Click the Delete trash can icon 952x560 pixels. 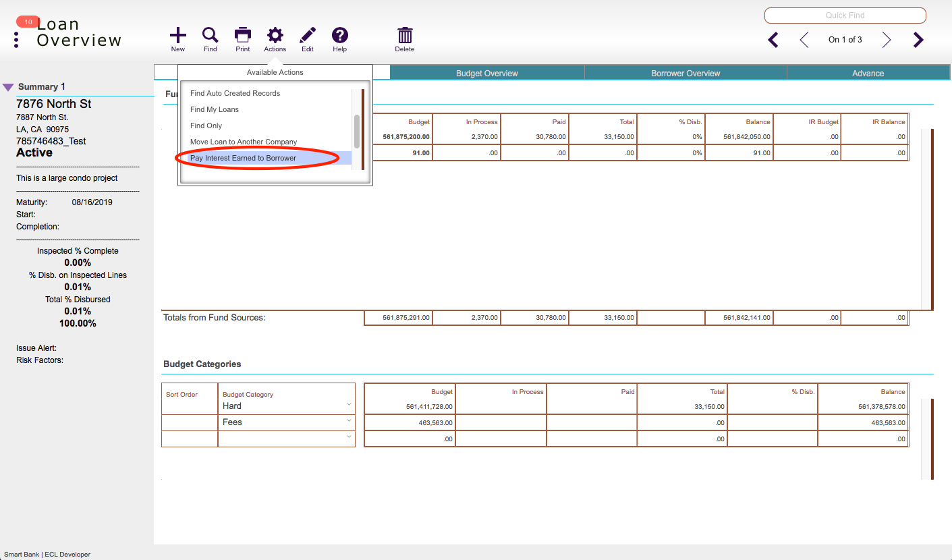pyautogui.click(x=405, y=36)
